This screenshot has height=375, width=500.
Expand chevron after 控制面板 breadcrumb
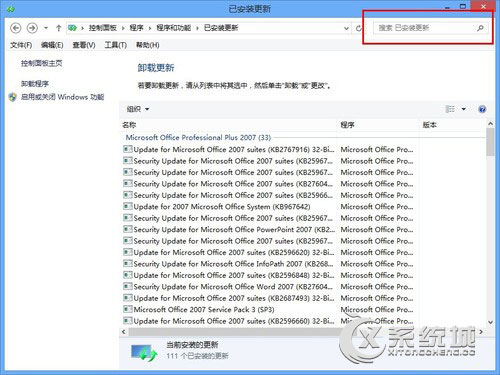coord(123,28)
